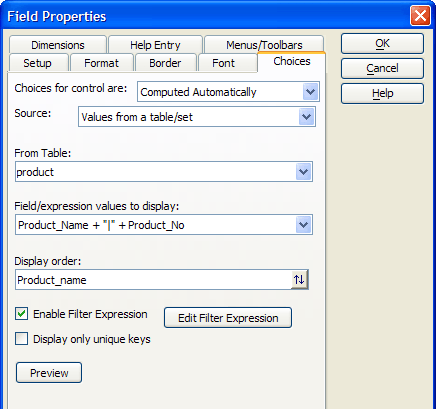The image size is (436, 409).
Task: Select the Font tab
Action: click(224, 63)
